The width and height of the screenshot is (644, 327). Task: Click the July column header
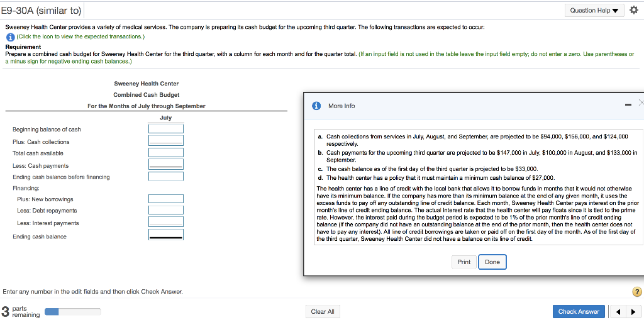click(165, 118)
